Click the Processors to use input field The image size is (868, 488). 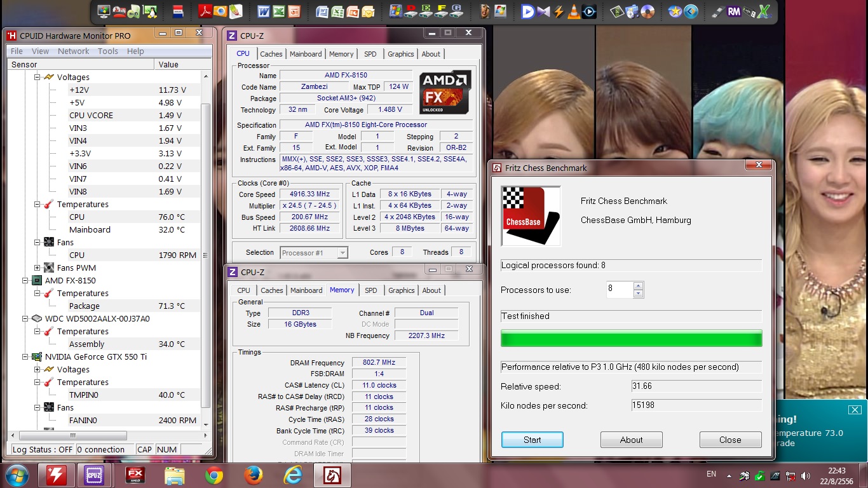point(621,289)
